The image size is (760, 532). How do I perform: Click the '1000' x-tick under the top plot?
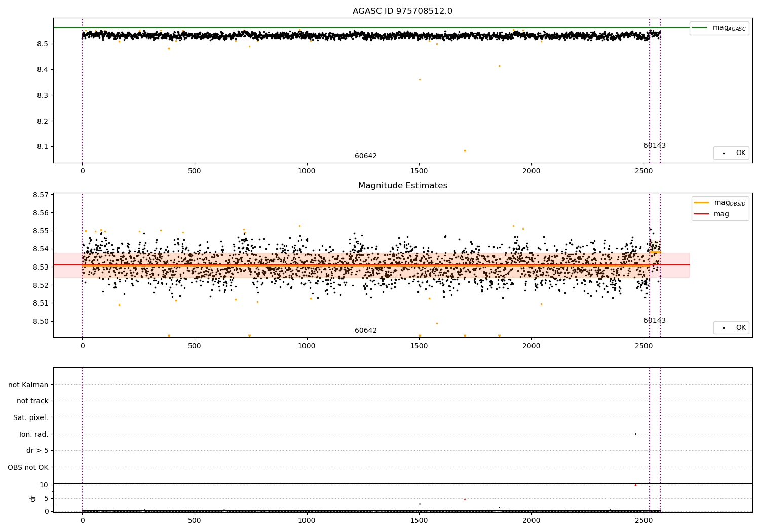click(307, 171)
